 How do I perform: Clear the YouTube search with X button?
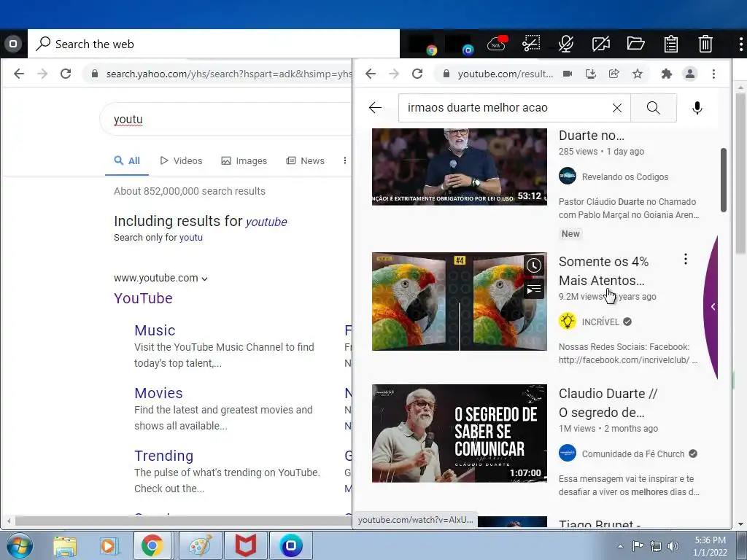coord(617,108)
